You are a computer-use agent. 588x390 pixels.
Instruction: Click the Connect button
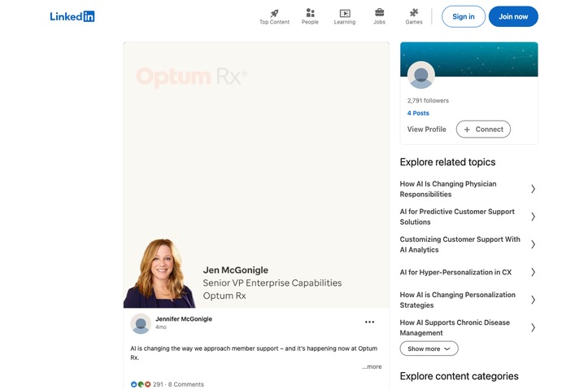pyautogui.click(x=483, y=129)
